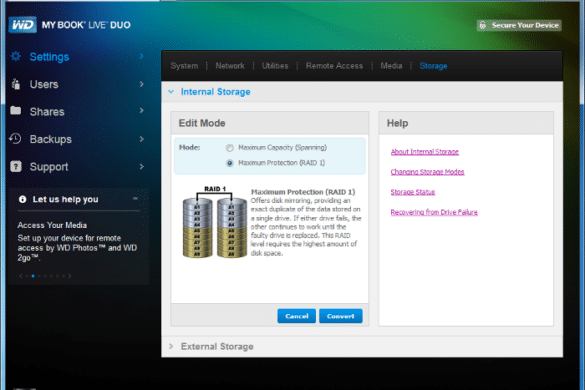Image resolution: width=585 pixels, height=390 pixels.
Task: Click the Edit Mode panel title
Action: pyautogui.click(x=202, y=123)
